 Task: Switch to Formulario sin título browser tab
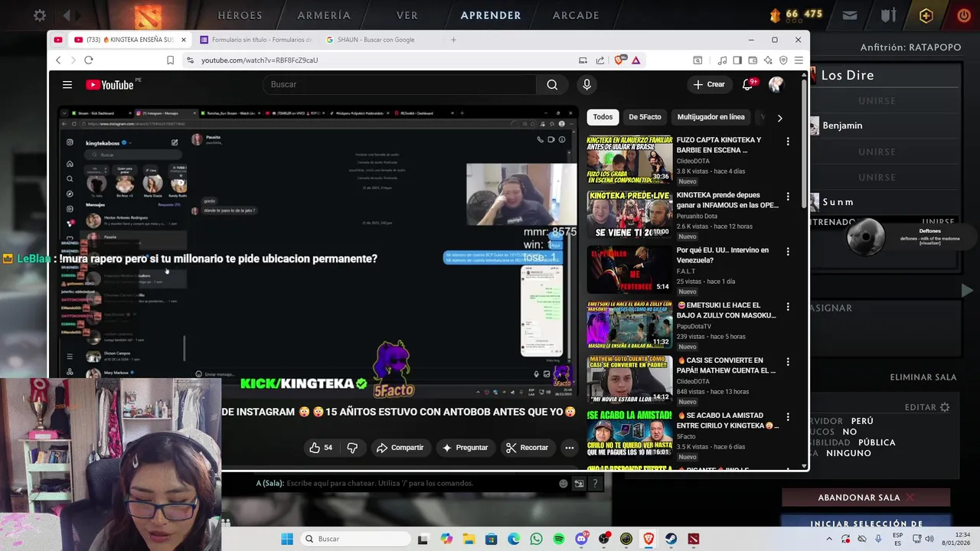[256, 40]
